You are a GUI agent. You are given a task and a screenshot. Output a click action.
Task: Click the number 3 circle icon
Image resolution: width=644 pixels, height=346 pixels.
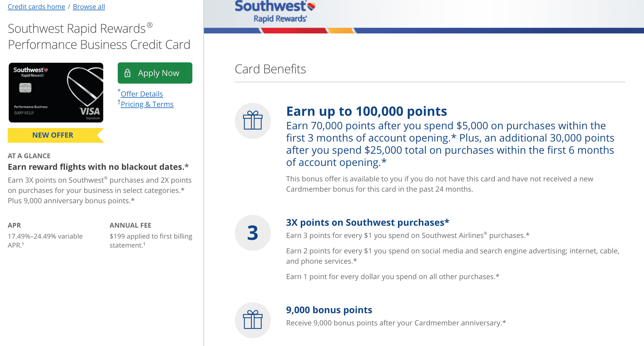(x=253, y=233)
